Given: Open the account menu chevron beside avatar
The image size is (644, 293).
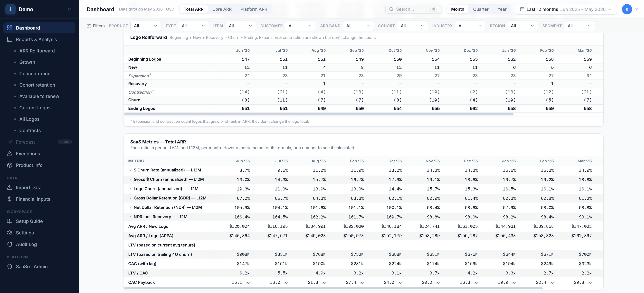Looking at the screenshot, I should pyautogui.click(x=636, y=9).
